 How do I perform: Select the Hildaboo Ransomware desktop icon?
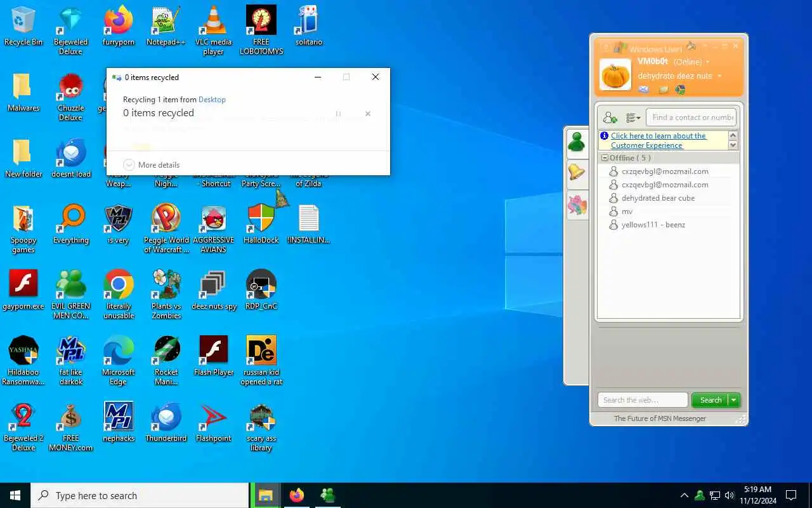23,361
